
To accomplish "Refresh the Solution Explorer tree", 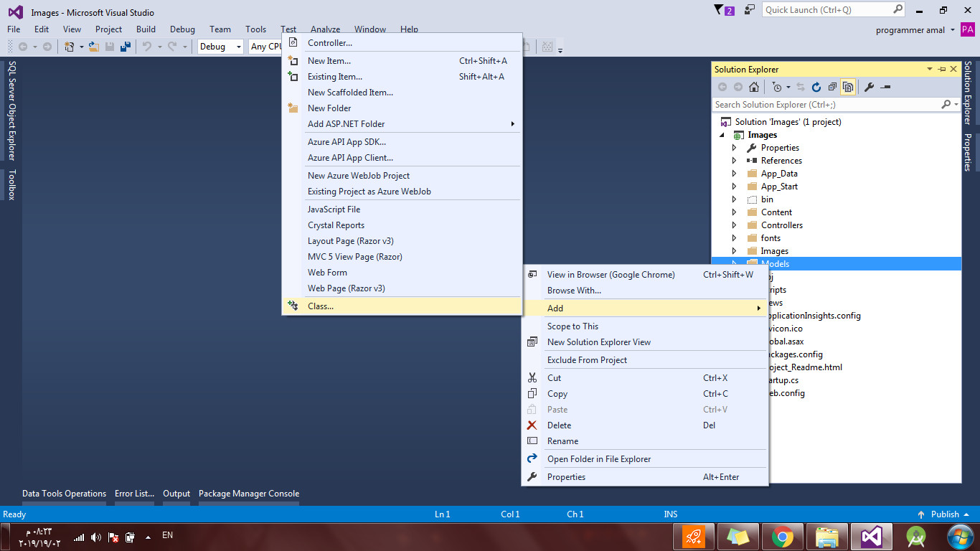I will (x=816, y=87).
